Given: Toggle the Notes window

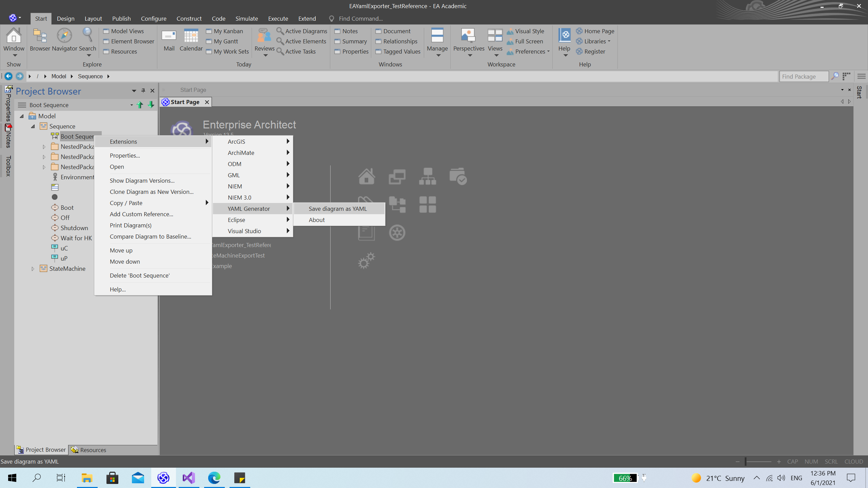Looking at the screenshot, I should point(346,31).
